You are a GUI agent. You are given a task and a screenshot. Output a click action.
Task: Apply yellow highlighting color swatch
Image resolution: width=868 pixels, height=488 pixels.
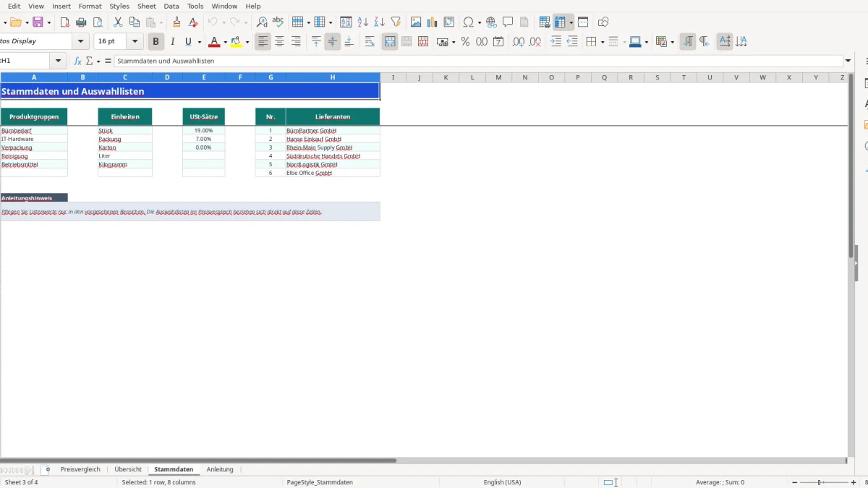(236, 42)
